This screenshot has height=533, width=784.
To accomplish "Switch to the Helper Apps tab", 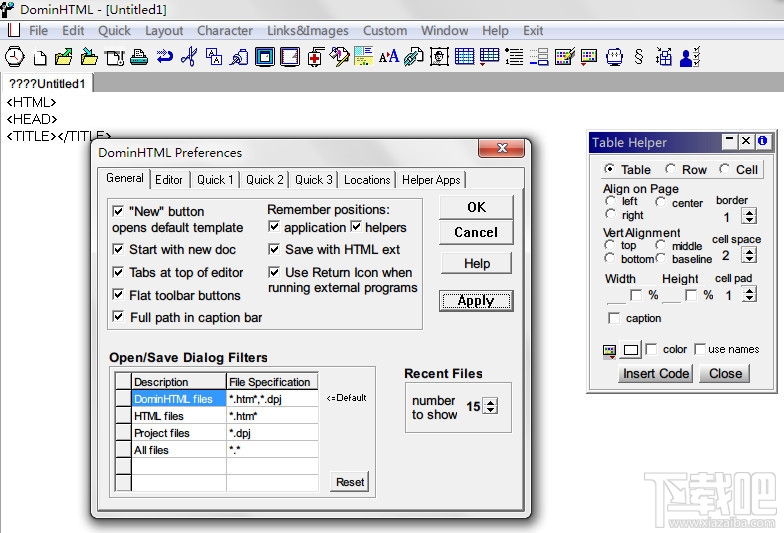I will coord(431,180).
